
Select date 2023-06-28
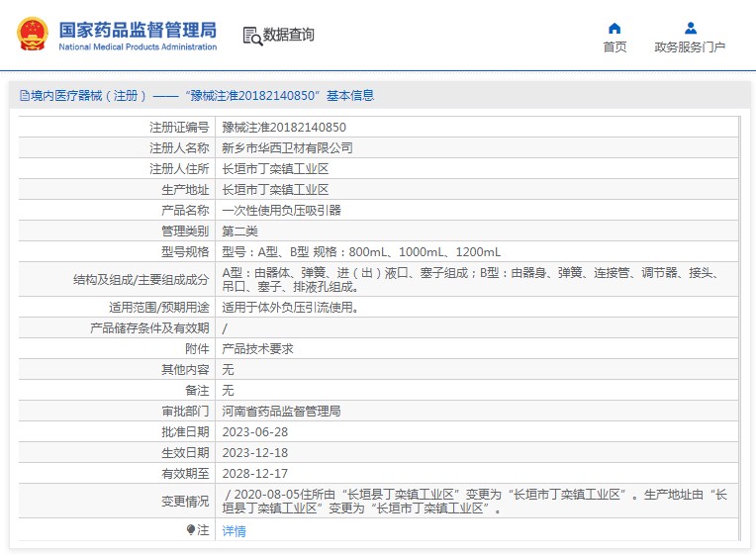click(255, 431)
